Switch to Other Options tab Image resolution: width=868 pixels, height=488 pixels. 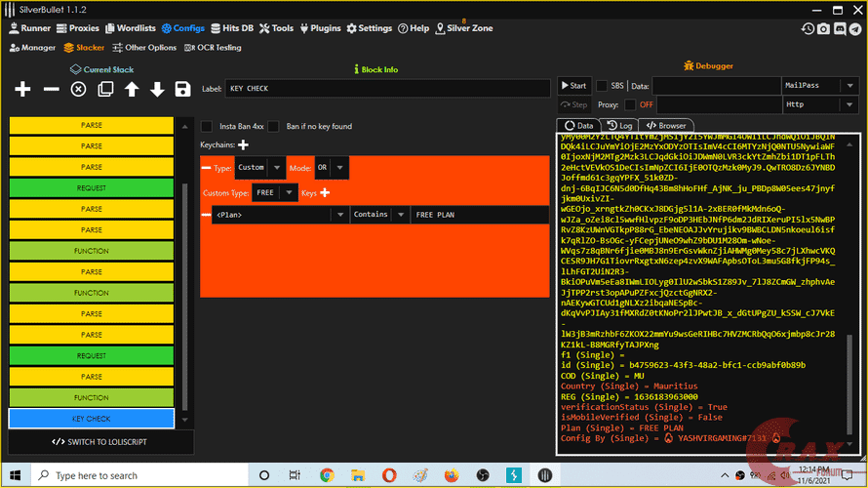144,48
